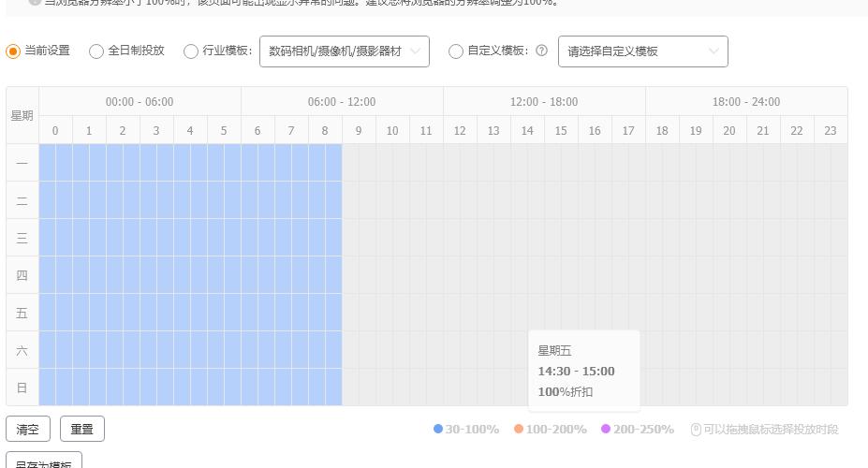Click the 日 (Sunday) row label
The image size is (868, 468).
coord(22,388)
